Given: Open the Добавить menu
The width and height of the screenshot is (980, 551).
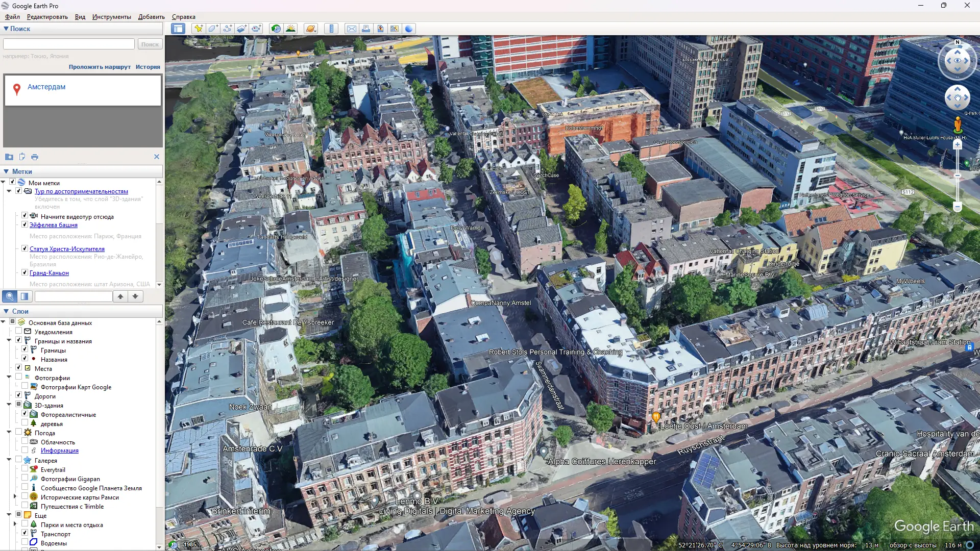Looking at the screenshot, I should tap(151, 17).
